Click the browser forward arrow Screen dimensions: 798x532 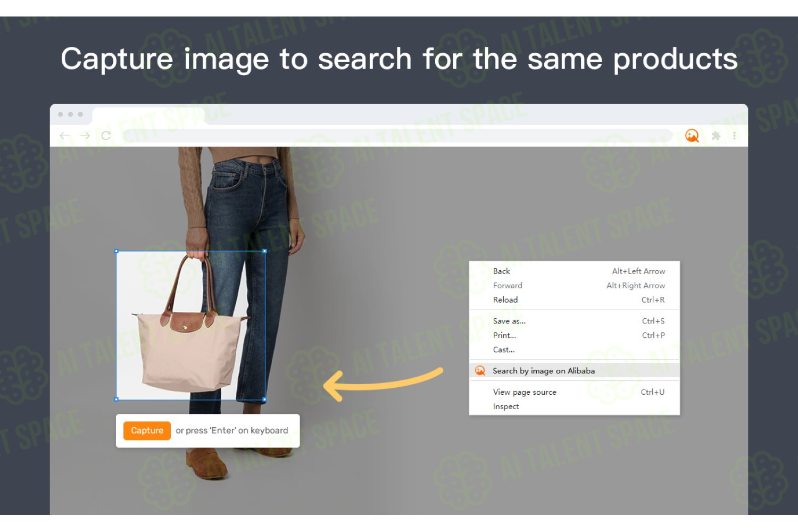click(x=85, y=136)
